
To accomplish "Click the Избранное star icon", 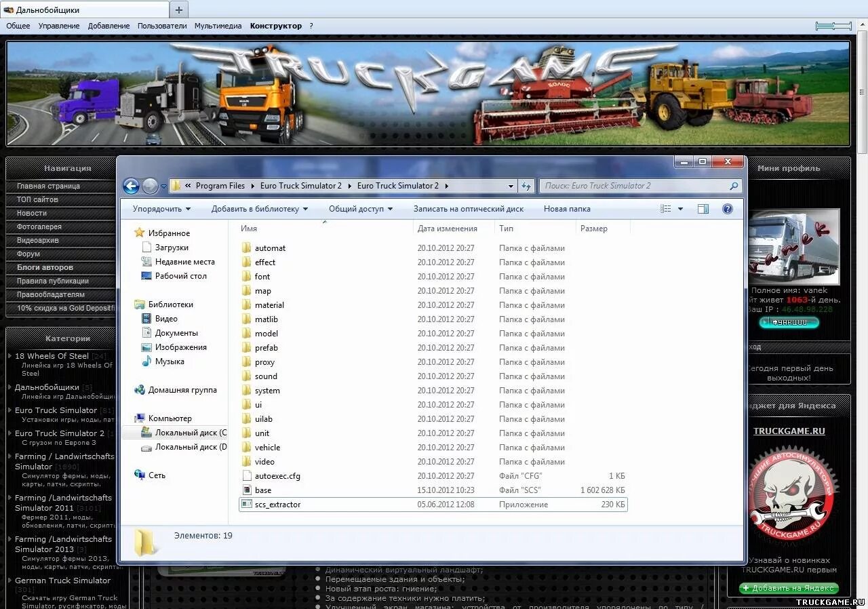I will pyautogui.click(x=140, y=233).
